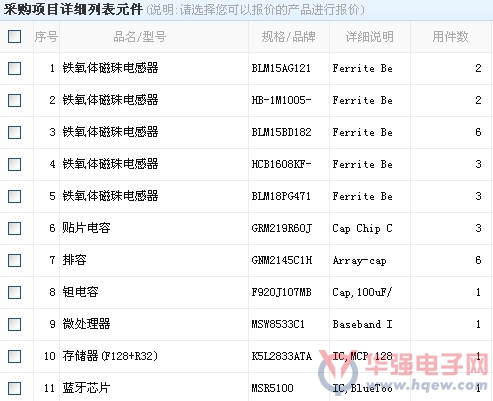The height and width of the screenshot is (401, 493).
Task: Select the checkbox for row 2, HB-1M1005-
Action: pyautogui.click(x=15, y=100)
